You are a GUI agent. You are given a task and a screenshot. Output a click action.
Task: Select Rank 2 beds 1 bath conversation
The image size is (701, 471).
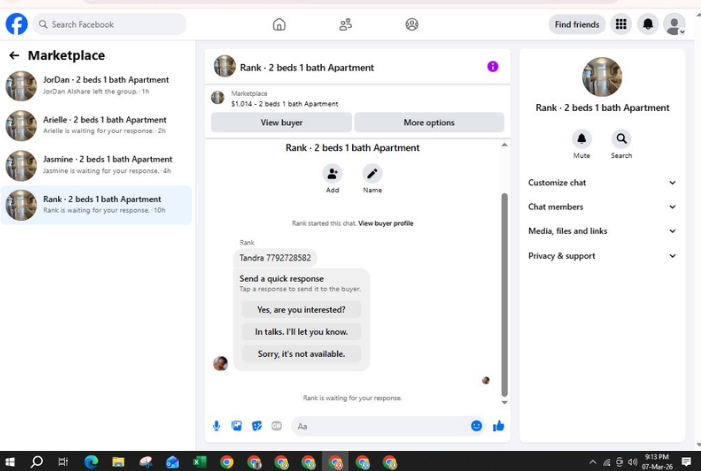click(96, 205)
